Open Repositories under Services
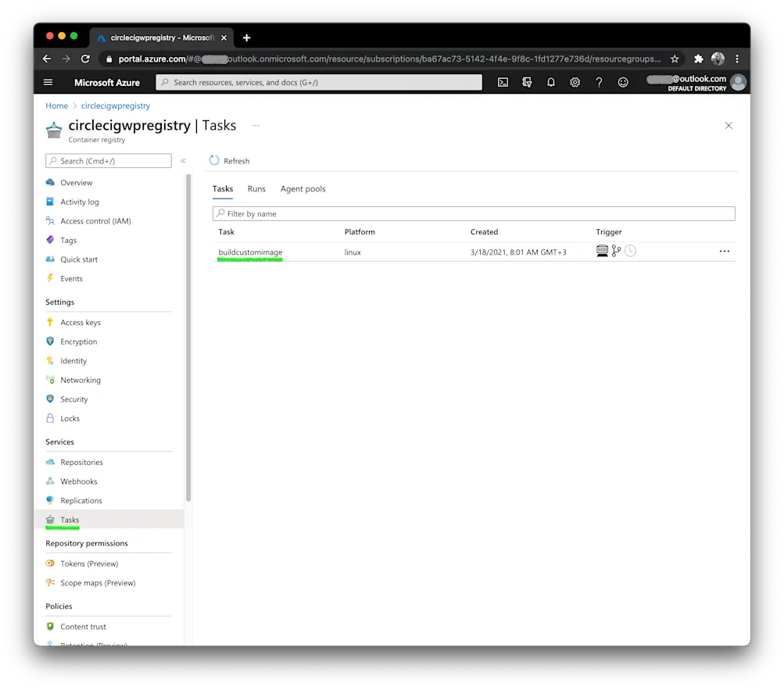Screen dimensions: 784x690 81,463
